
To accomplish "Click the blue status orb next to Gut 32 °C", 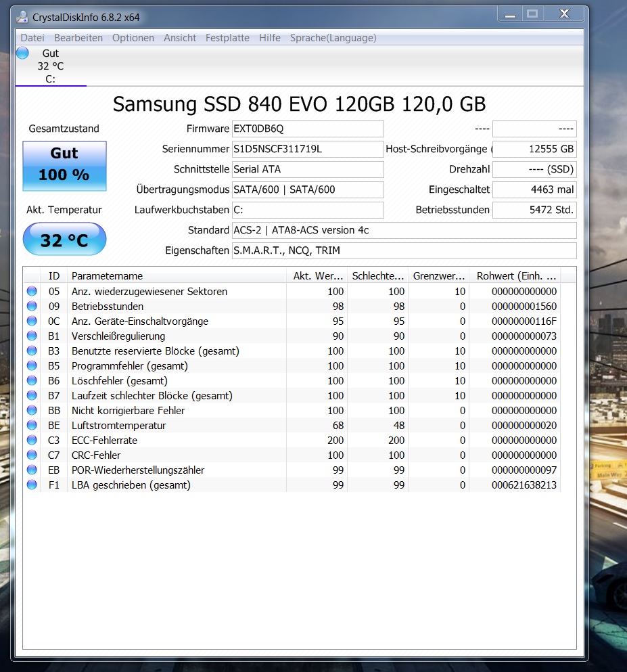I will tap(22, 53).
